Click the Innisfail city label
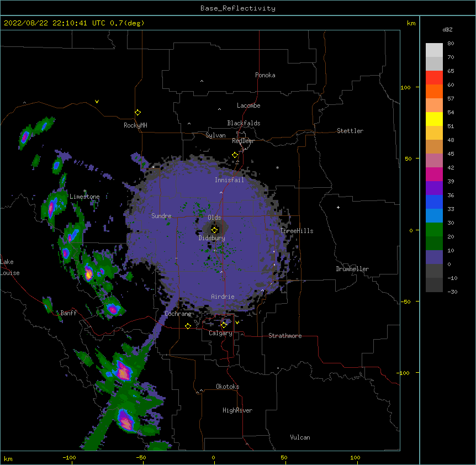The height and width of the screenshot is (465, 476). 229,180
